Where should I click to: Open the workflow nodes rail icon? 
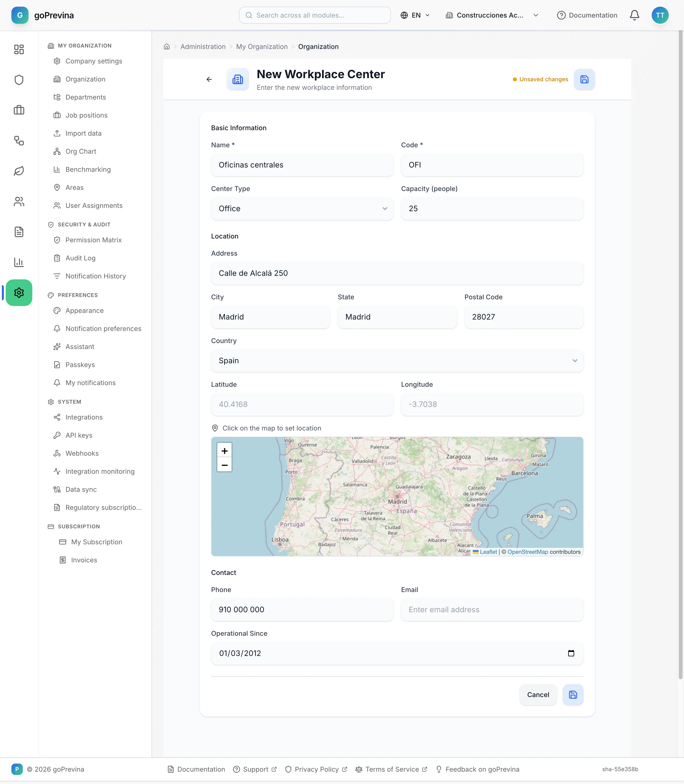pos(19,141)
